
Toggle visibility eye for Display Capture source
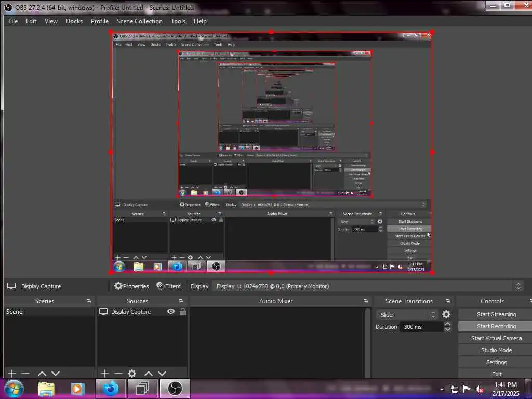pos(170,311)
